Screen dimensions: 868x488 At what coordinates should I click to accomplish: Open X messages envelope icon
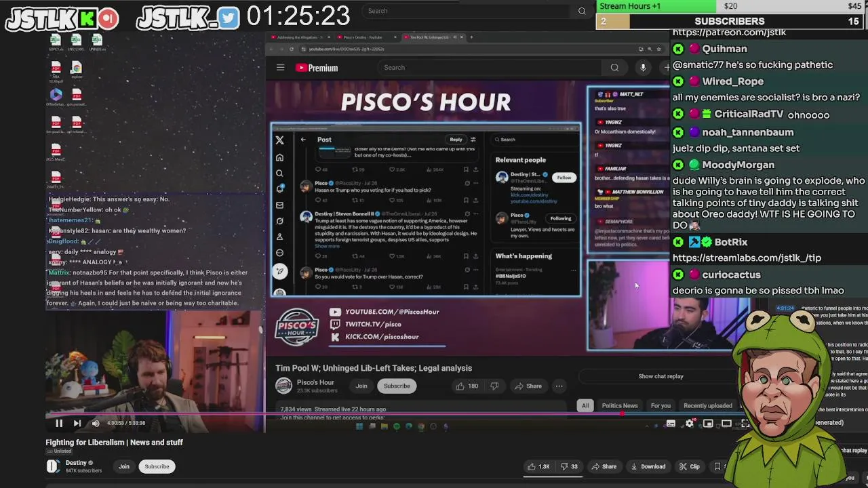[279, 205]
